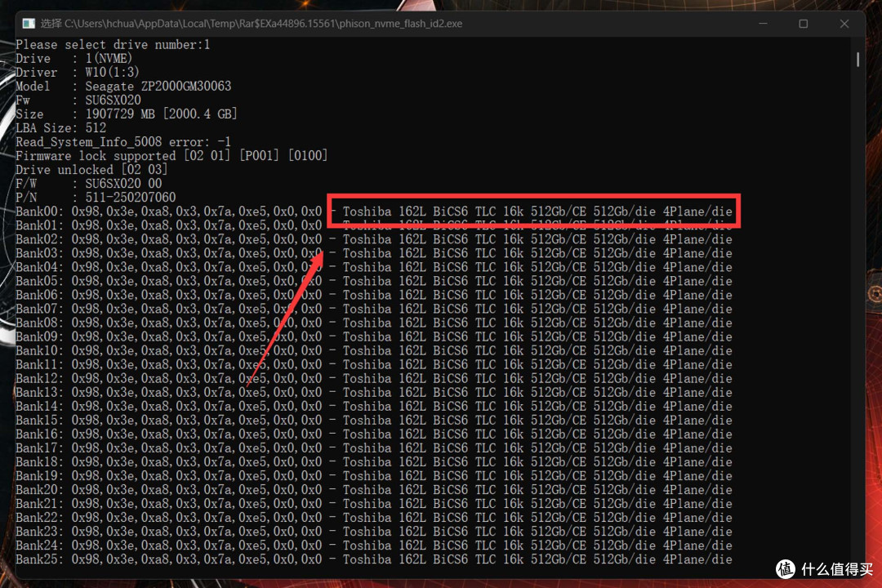Viewport: 882px width, 588px height.
Task: Click the Model 'Seagate ZP2000GM30063' text
Action: 158,86
